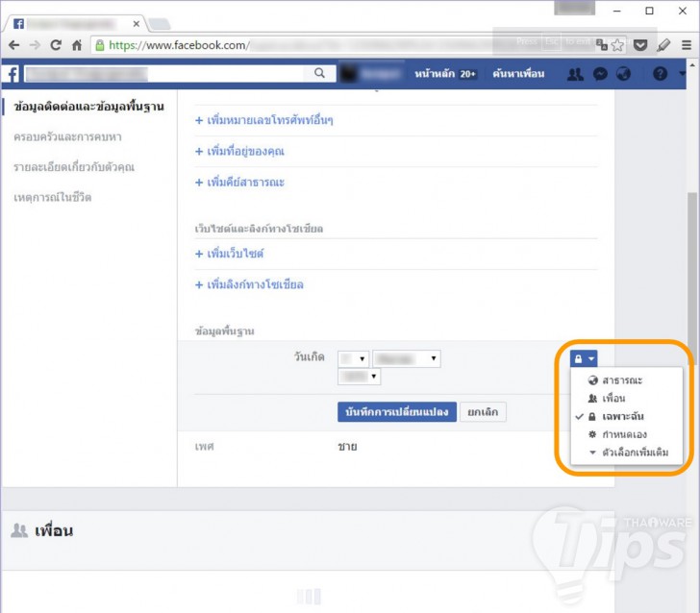
Task: Select ข้อมูลติดต่อและข้อมูลพื้นฐาน section
Action: point(88,107)
